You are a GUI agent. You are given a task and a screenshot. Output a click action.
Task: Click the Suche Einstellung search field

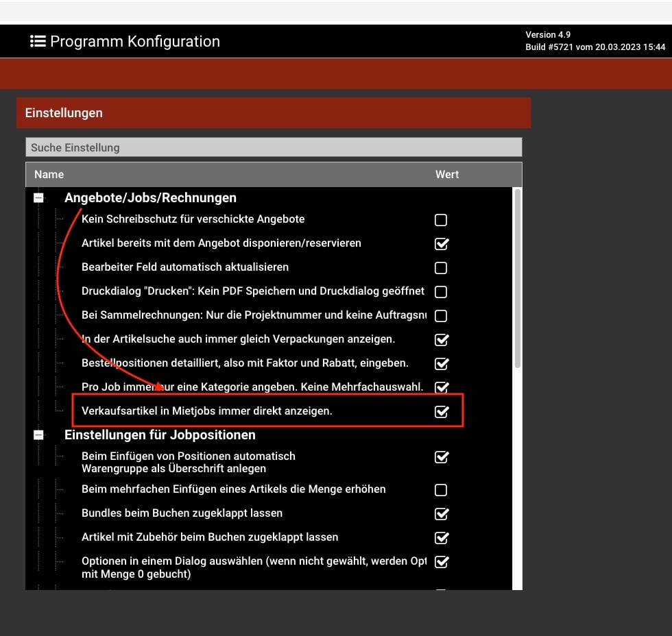click(273, 147)
